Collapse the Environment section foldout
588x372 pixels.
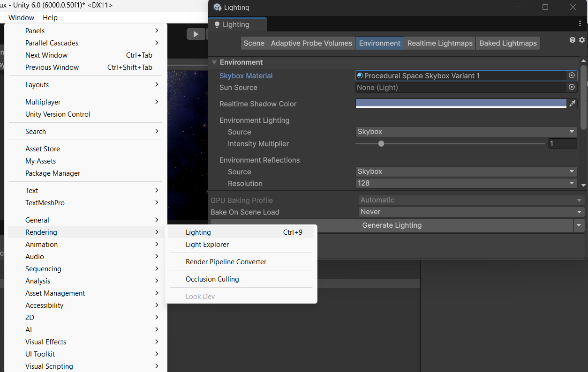[214, 62]
